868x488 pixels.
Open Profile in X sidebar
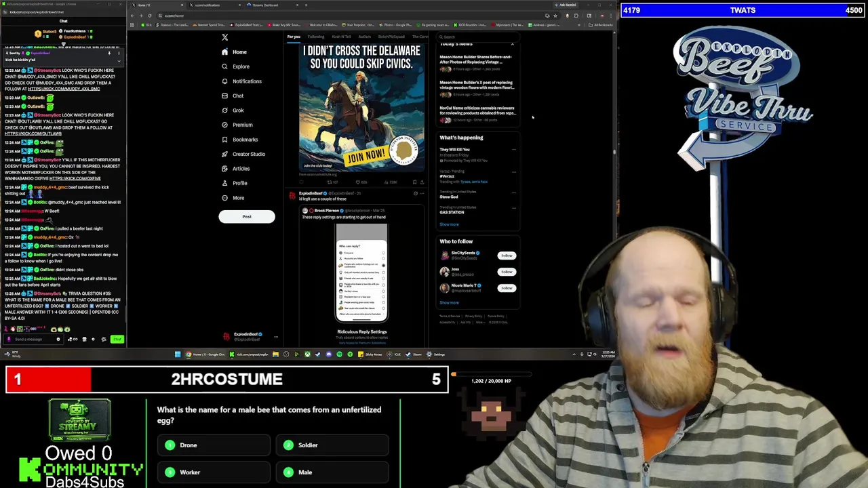(234, 183)
